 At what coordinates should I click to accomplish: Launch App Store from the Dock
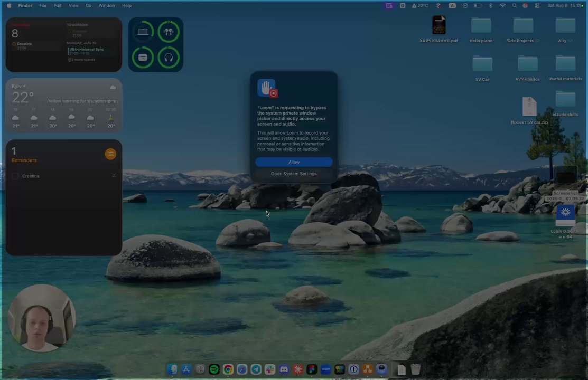pyautogui.click(x=186, y=369)
